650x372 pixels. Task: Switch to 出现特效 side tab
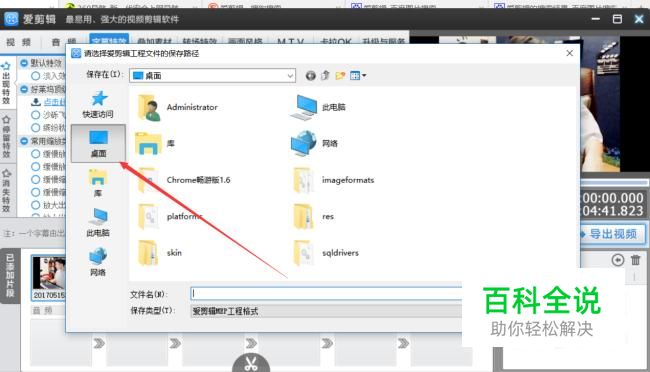point(6,83)
